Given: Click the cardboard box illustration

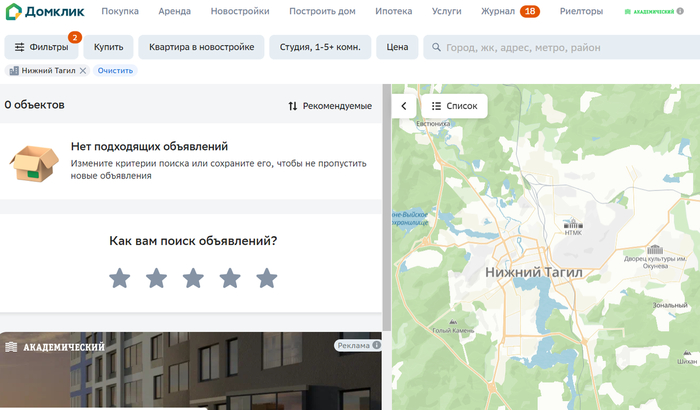Looking at the screenshot, I should click(34, 163).
